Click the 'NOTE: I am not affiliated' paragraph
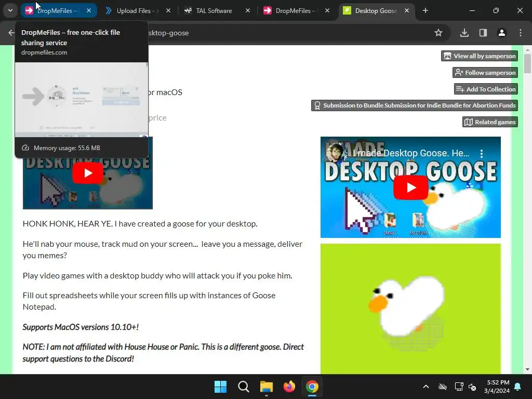532x399 pixels. pos(163,353)
